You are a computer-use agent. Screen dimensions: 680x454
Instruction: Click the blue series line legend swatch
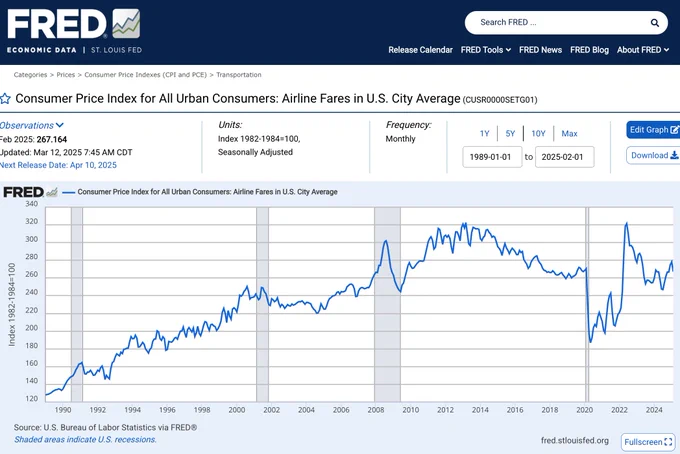click(x=69, y=192)
